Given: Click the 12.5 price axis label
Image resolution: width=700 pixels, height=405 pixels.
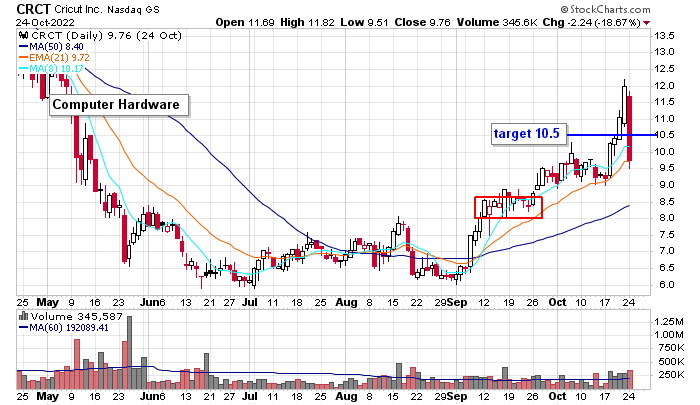Looking at the screenshot, I should coord(664,69).
